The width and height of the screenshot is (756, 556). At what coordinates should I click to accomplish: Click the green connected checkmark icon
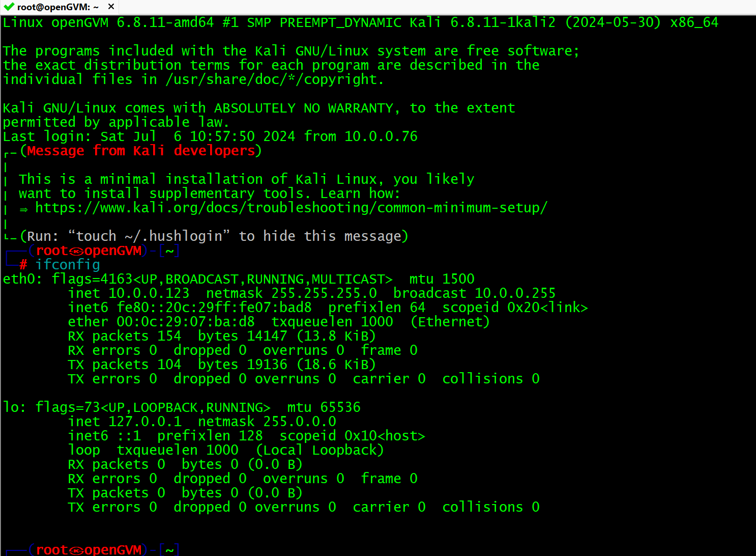[9, 7]
